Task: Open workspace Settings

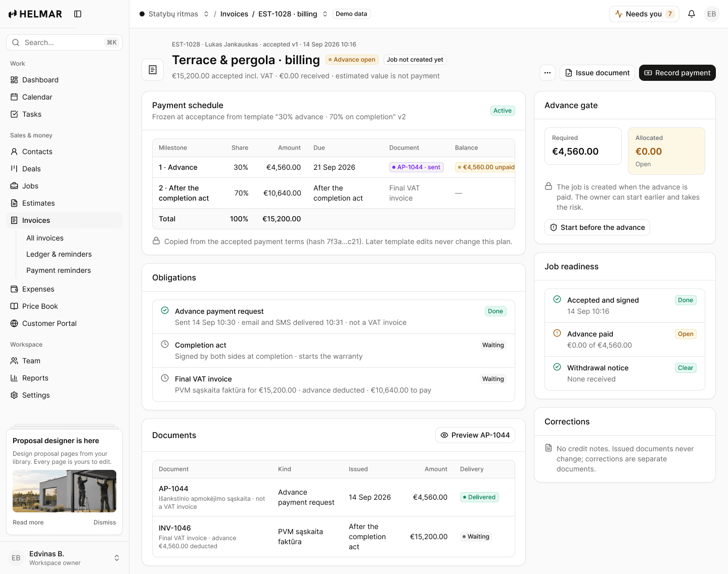Action: (x=65, y=395)
